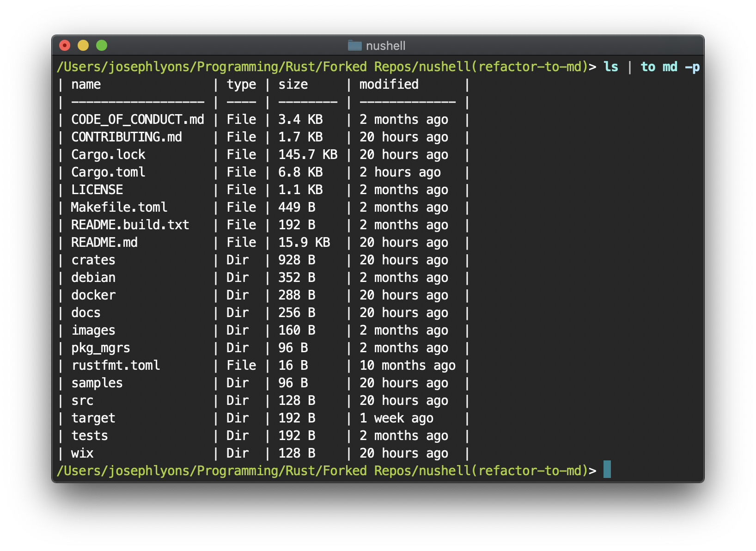Image resolution: width=756 pixels, height=551 pixels.
Task: Click the "target" directory name
Action: (x=93, y=419)
